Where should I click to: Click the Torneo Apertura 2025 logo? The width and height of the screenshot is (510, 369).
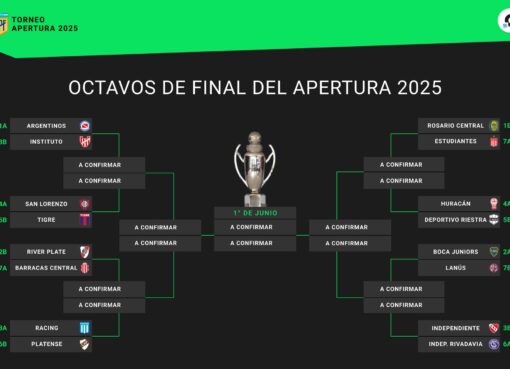[x=3, y=23]
